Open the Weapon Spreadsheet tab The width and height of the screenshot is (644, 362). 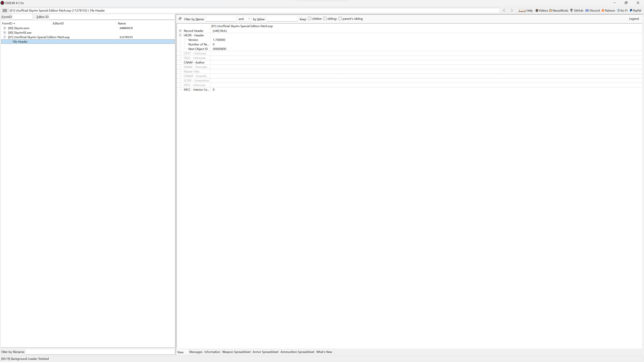[236, 352]
